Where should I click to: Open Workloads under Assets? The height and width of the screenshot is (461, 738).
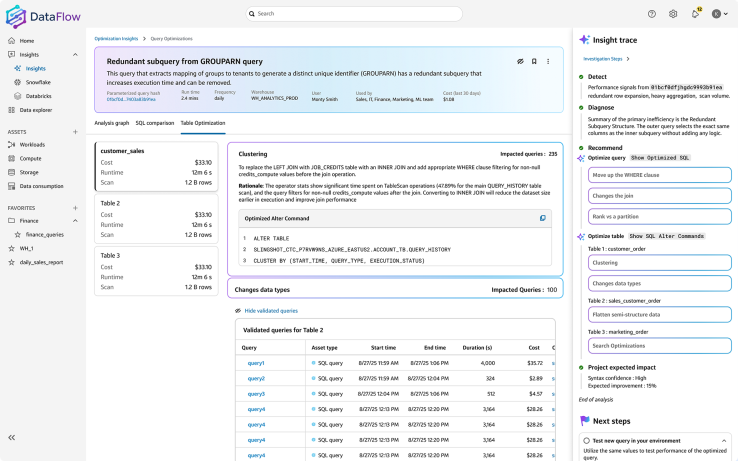pyautogui.click(x=32, y=145)
